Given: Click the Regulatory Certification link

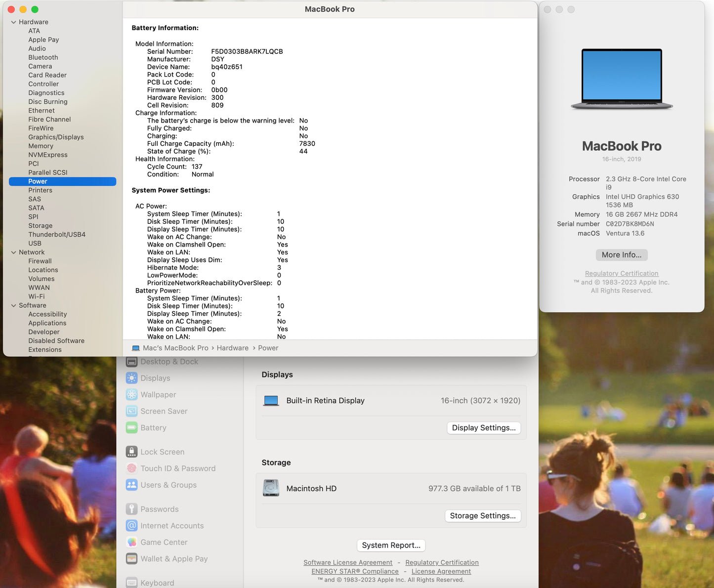Looking at the screenshot, I should tap(621, 273).
